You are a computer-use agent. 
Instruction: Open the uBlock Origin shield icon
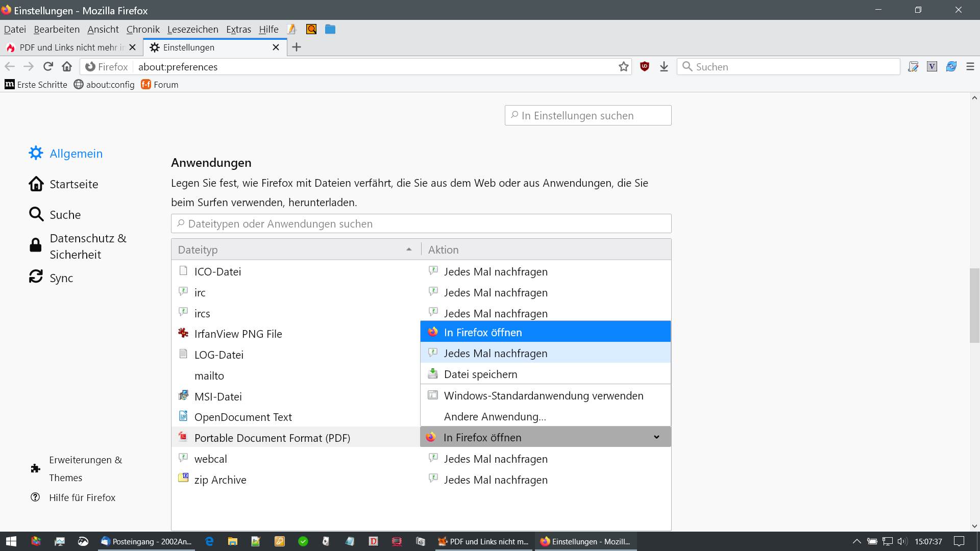coord(645,67)
